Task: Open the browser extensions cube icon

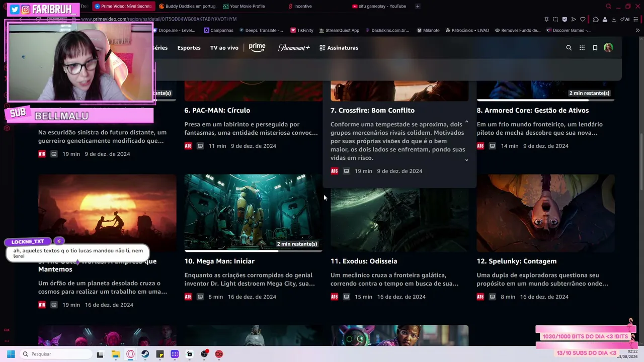Action: [x=596, y=19]
